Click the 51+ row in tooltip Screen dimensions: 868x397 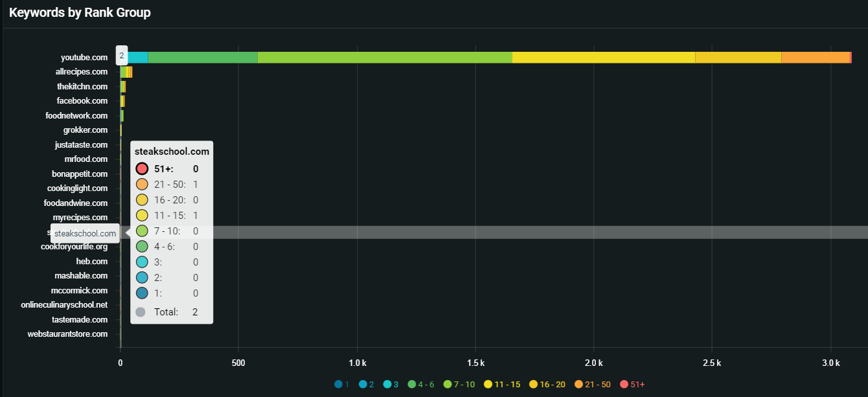point(166,169)
